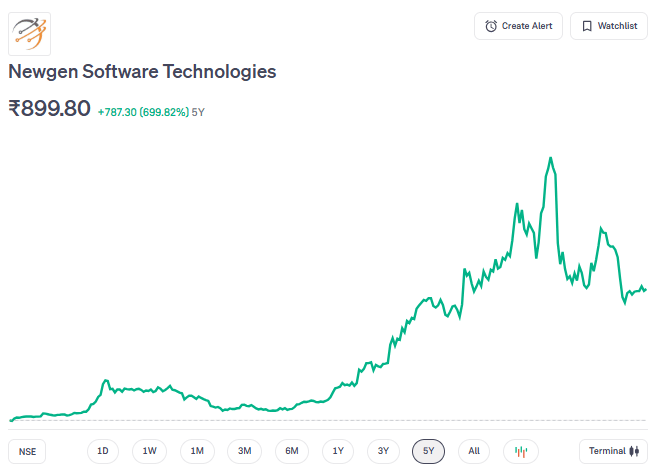Choose the 1M time period

click(197, 451)
